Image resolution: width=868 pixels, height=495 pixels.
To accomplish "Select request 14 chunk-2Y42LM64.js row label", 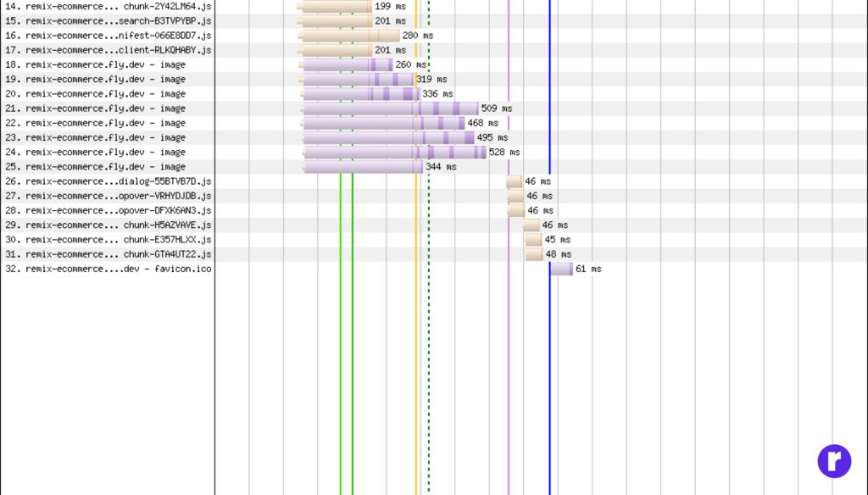I will [x=108, y=6].
